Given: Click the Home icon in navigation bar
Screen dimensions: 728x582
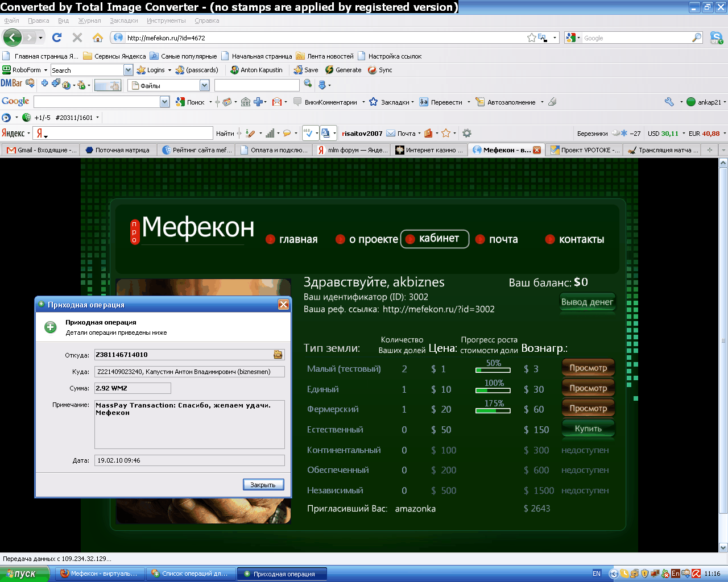Looking at the screenshot, I should tap(98, 38).
